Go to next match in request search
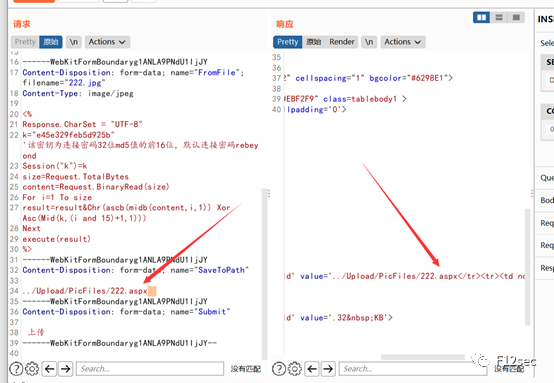 coord(65,369)
